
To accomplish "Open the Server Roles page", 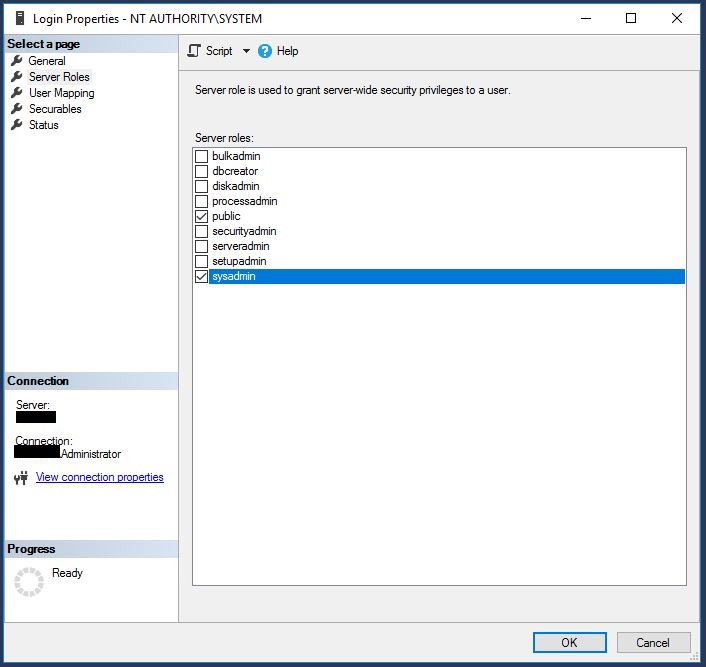I will click(59, 77).
